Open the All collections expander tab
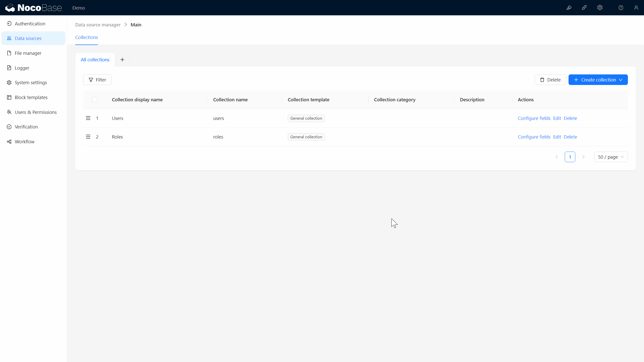Screen dimensions: 644x362 (95, 59)
